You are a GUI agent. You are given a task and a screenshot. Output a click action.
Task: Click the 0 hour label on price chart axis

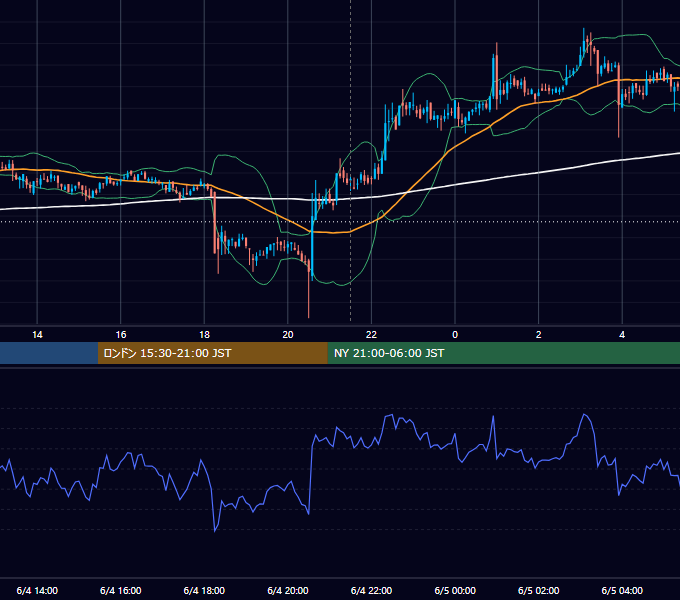pos(455,335)
